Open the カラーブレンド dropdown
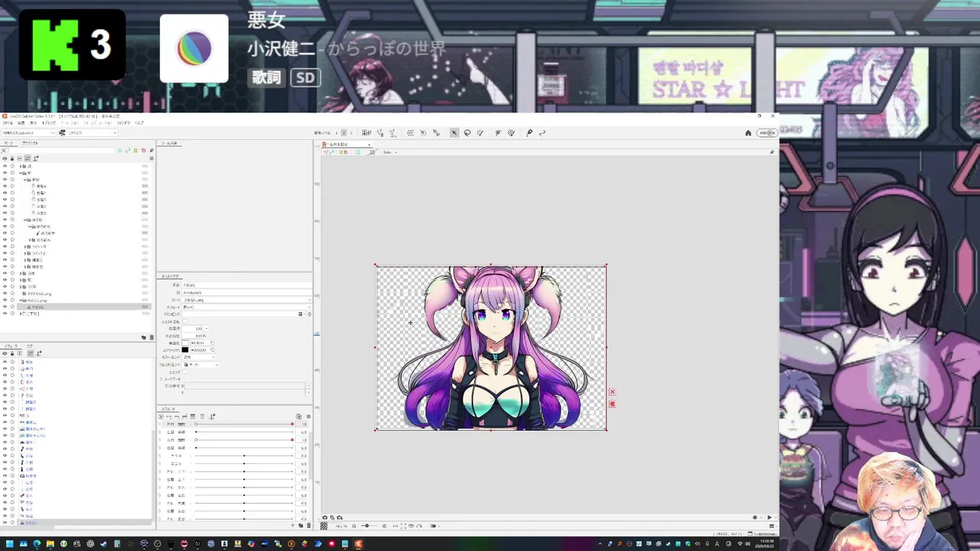The width and height of the screenshot is (980, 551). point(199,357)
